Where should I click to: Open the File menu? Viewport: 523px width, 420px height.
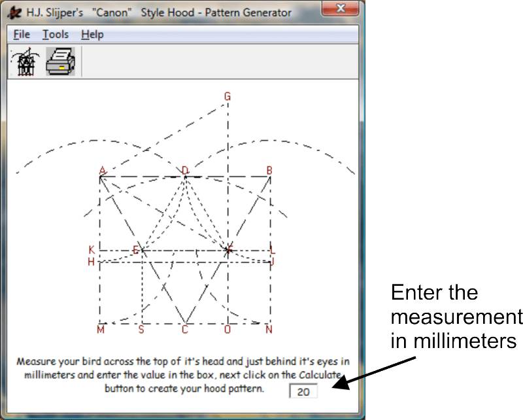[22, 35]
